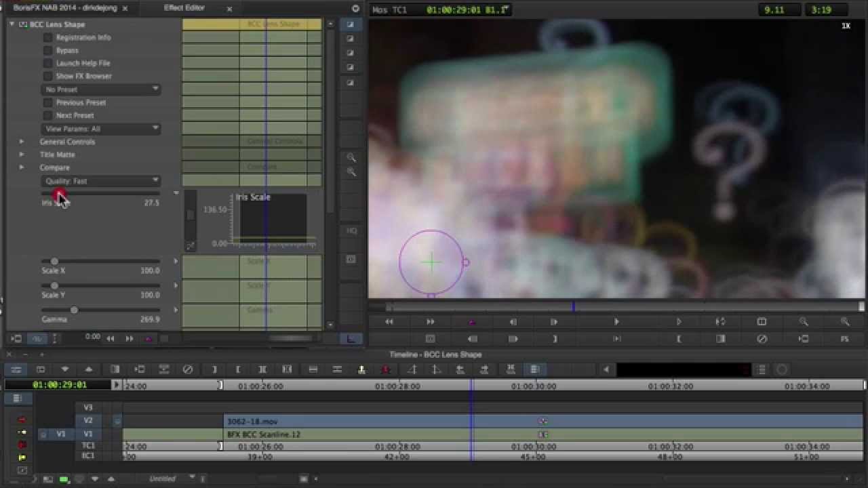
Task: Select red lift/overwrite segment mode arrow
Action: 22,420
